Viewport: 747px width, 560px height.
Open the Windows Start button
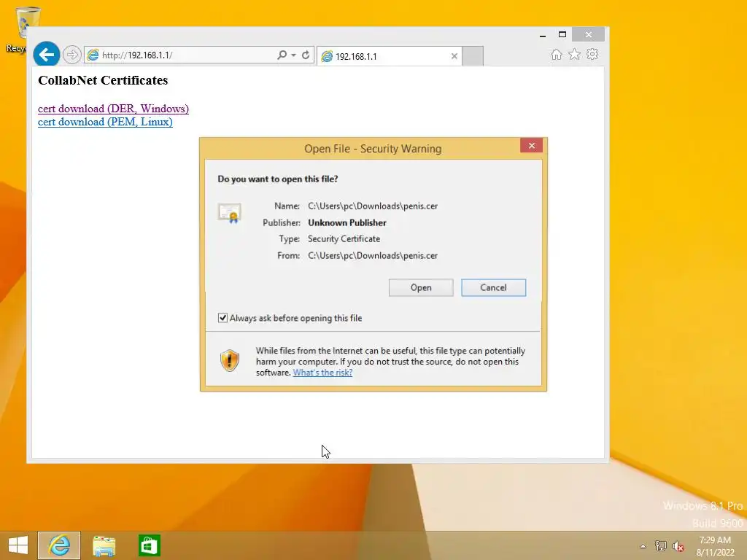coord(18,545)
